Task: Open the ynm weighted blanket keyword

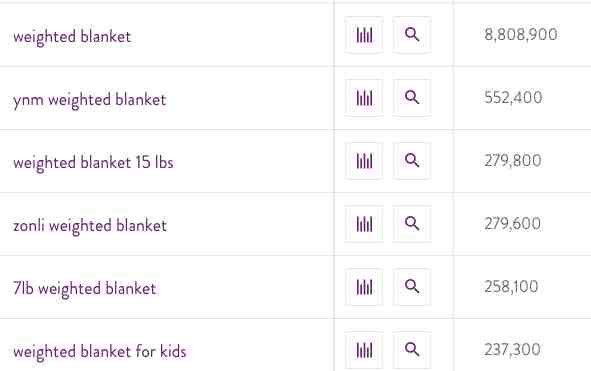Action: pyautogui.click(x=89, y=100)
